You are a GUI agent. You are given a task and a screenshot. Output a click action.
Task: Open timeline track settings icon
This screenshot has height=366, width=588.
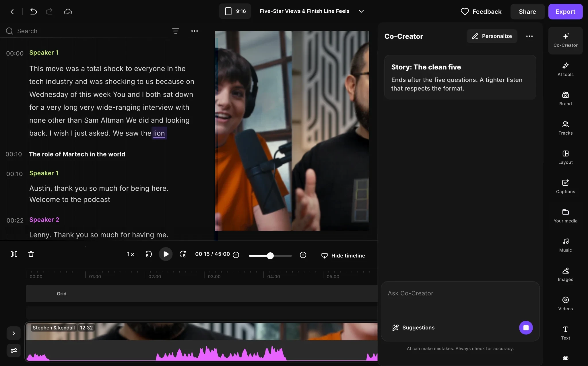(14, 350)
